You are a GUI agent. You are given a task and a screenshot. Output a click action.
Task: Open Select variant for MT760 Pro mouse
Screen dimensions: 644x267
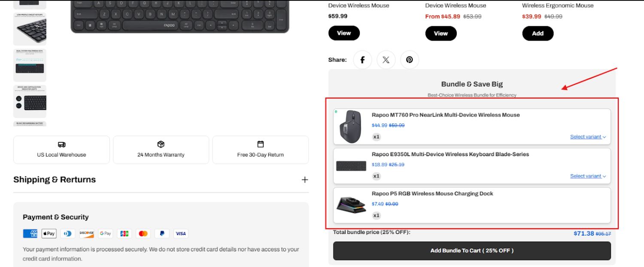pos(588,137)
